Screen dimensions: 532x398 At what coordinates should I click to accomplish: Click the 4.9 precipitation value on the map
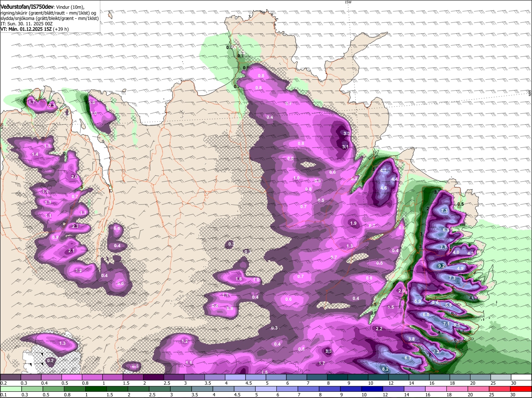[x=460, y=268]
